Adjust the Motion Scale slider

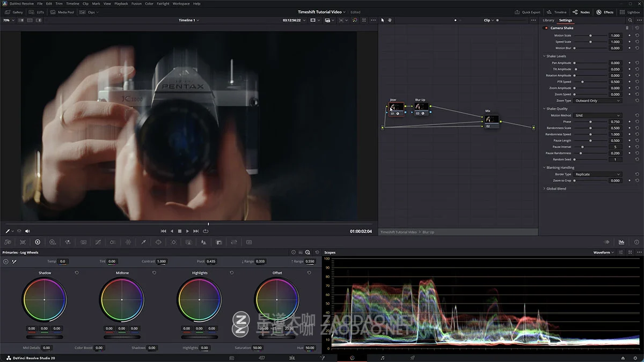click(x=590, y=35)
